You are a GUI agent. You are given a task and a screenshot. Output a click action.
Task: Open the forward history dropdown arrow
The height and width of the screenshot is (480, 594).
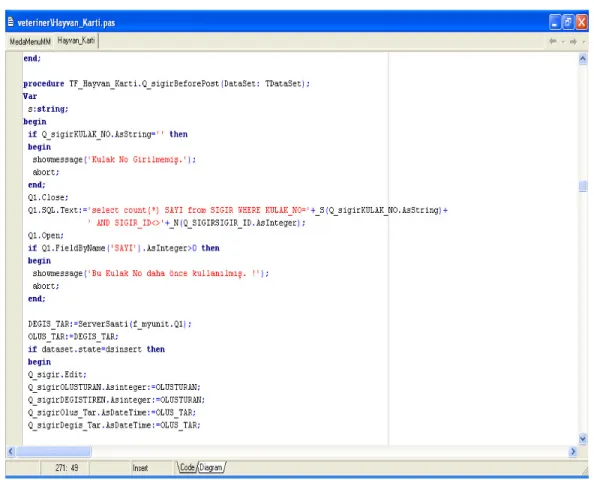click(583, 41)
